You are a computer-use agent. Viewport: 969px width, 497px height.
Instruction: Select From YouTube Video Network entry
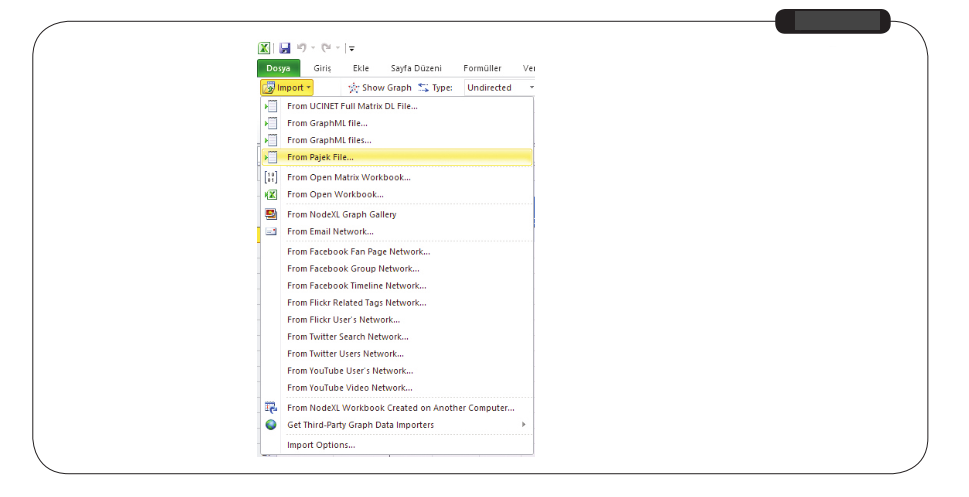[x=349, y=388]
